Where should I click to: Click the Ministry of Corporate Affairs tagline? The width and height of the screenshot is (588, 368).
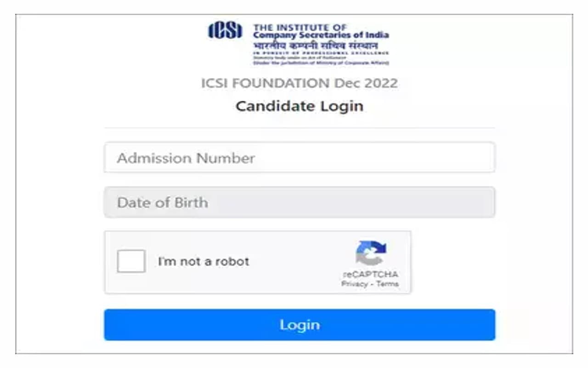click(x=322, y=61)
